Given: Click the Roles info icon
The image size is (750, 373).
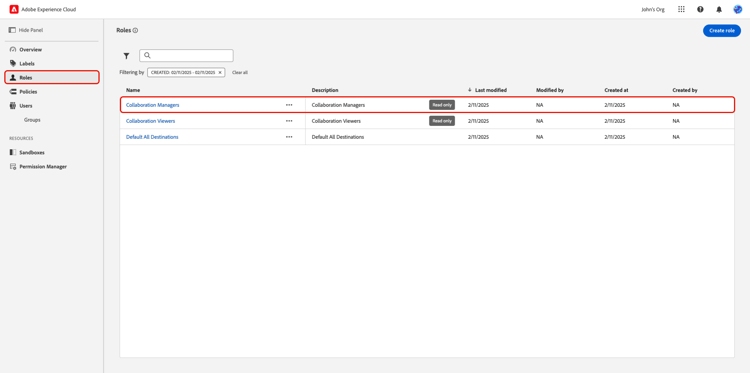Looking at the screenshot, I should [x=135, y=31].
